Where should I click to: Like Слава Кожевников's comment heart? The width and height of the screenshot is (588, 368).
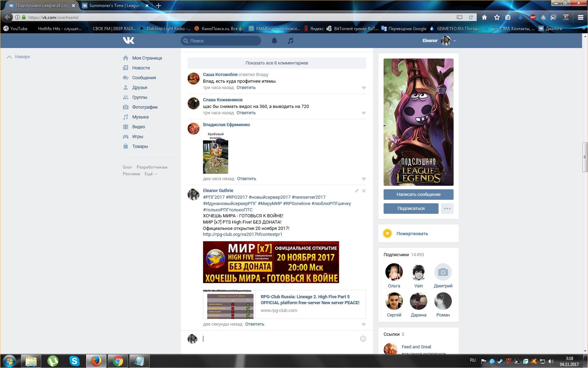(364, 113)
